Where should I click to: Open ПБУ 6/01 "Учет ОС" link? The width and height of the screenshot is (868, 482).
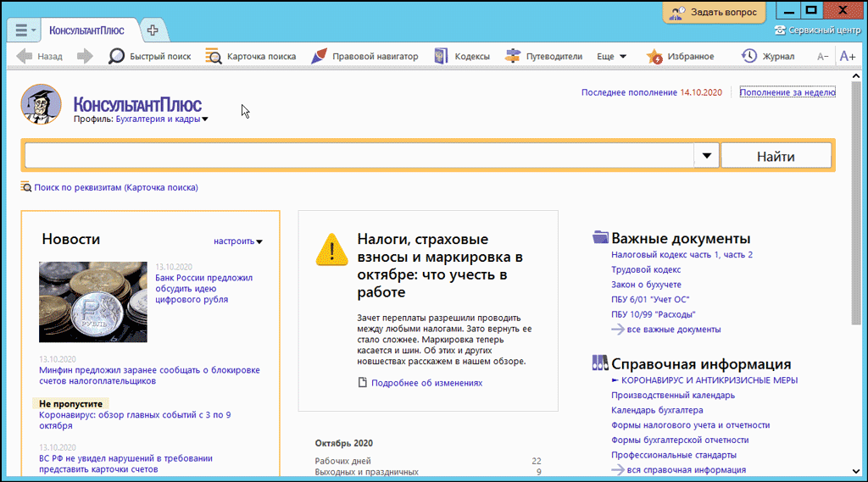pos(650,299)
